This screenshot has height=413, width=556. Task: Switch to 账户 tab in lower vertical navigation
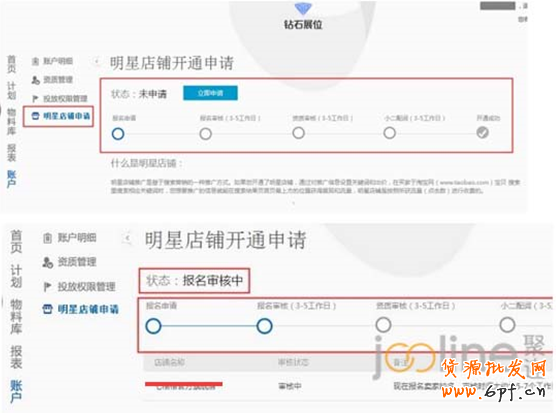tap(16, 391)
